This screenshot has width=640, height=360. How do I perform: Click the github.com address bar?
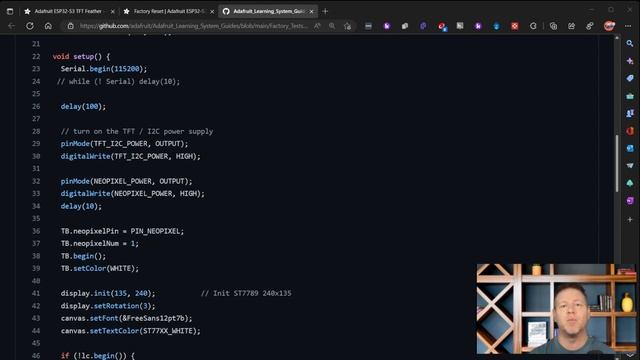point(193,26)
